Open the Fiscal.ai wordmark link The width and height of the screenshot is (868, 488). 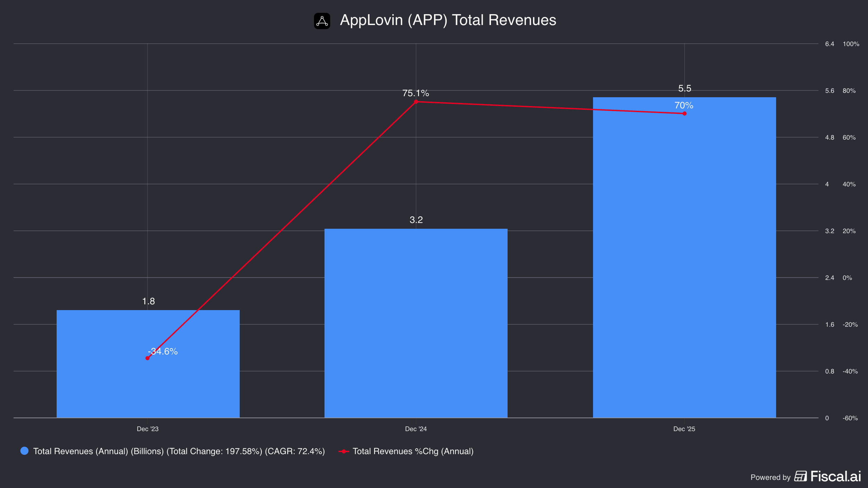pos(836,476)
